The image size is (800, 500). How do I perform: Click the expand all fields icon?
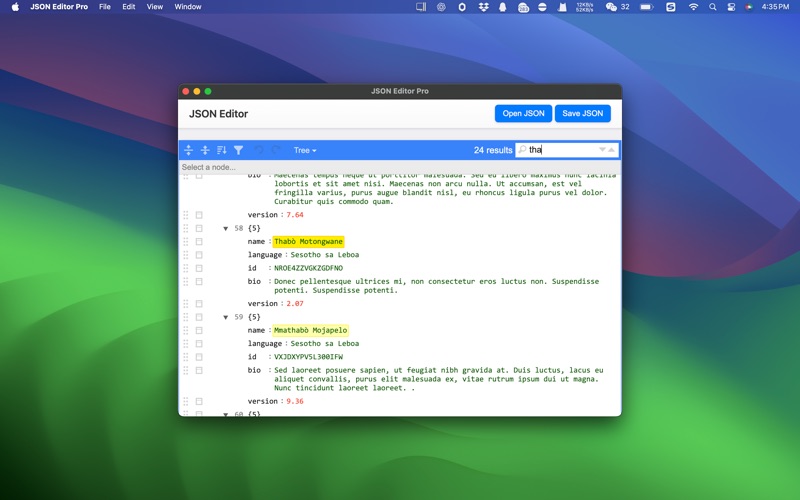coord(188,150)
